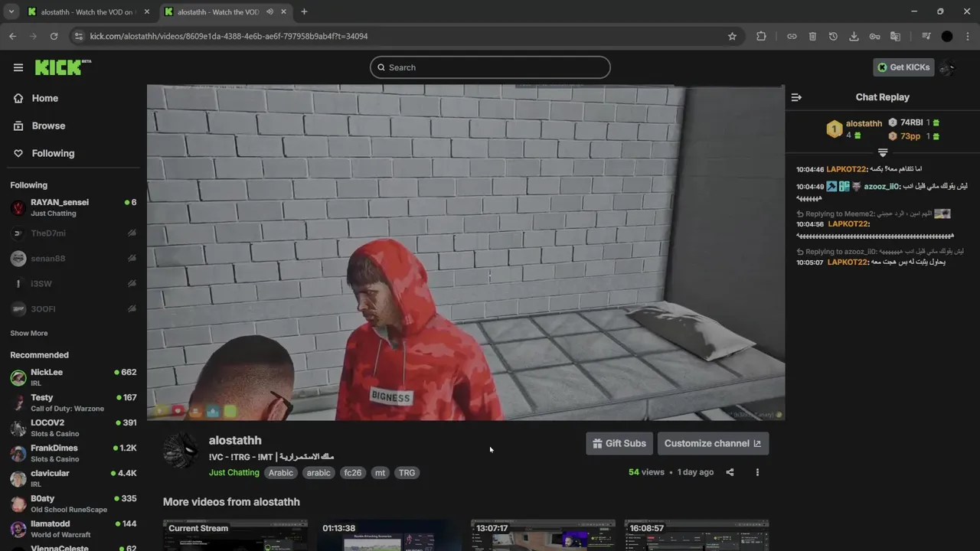980x551 pixels.
Task: Select the fc26 tag
Action: tap(352, 473)
